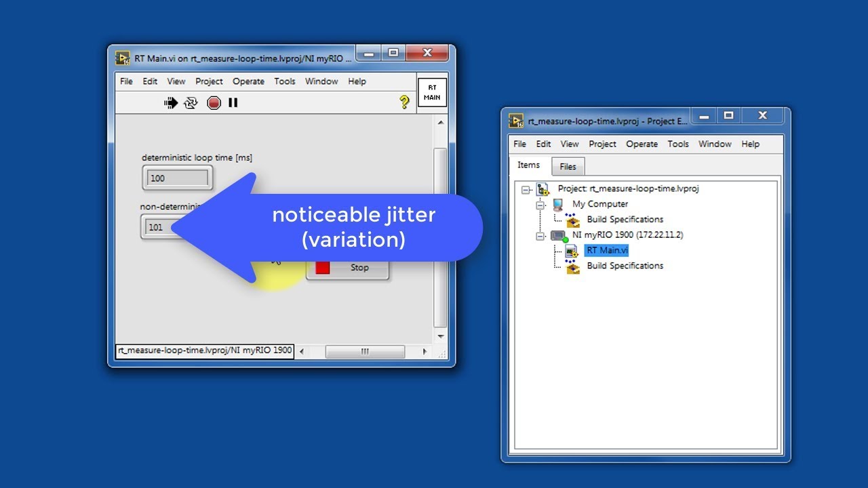Select NI myRIO 1900 (172.22.11.2) target
This screenshot has height=488, width=868.
(627, 235)
